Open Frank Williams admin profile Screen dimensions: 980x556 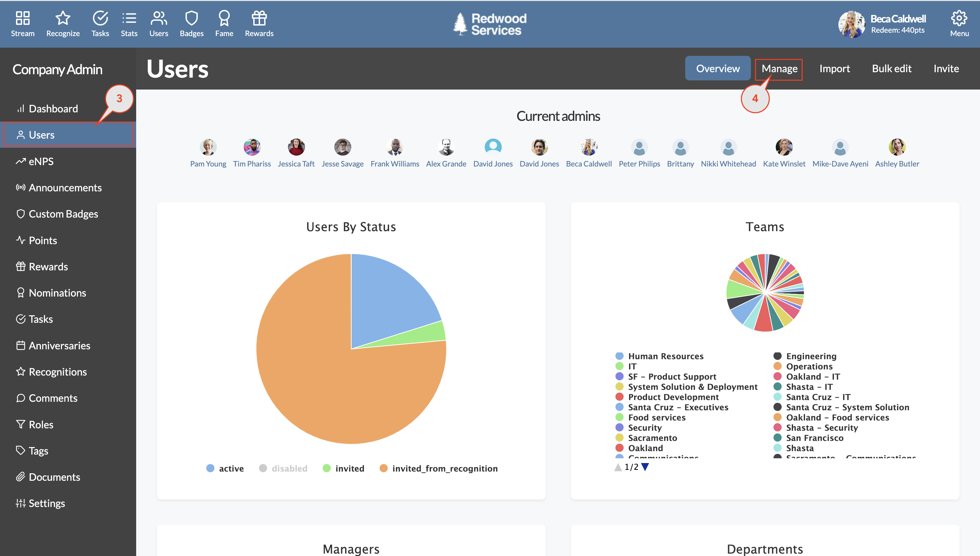pos(395,153)
